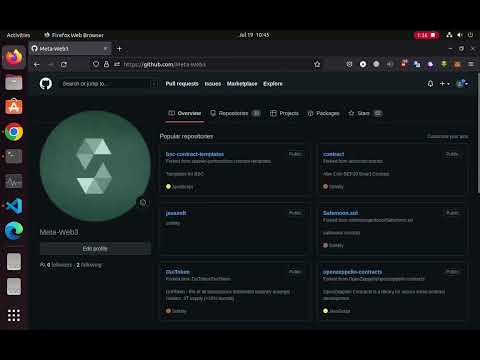The image size is (480, 360).
Task: Click the red extension icon in toolbar
Action: pos(404,63)
